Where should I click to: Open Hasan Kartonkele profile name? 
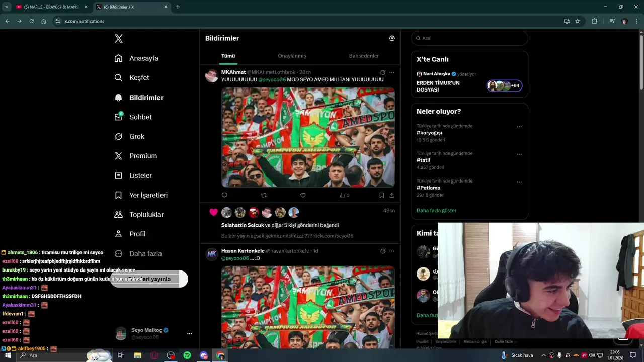tap(243, 251)
